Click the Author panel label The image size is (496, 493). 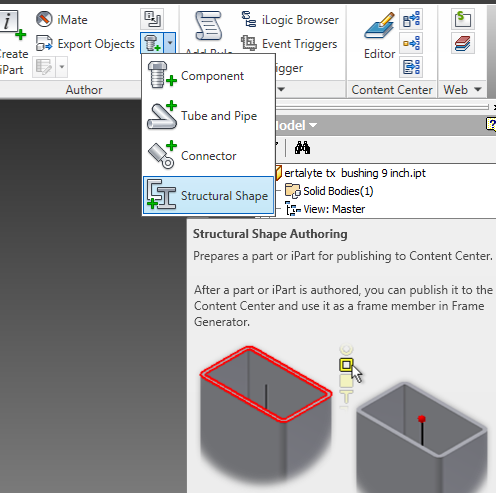coord(84,90)
